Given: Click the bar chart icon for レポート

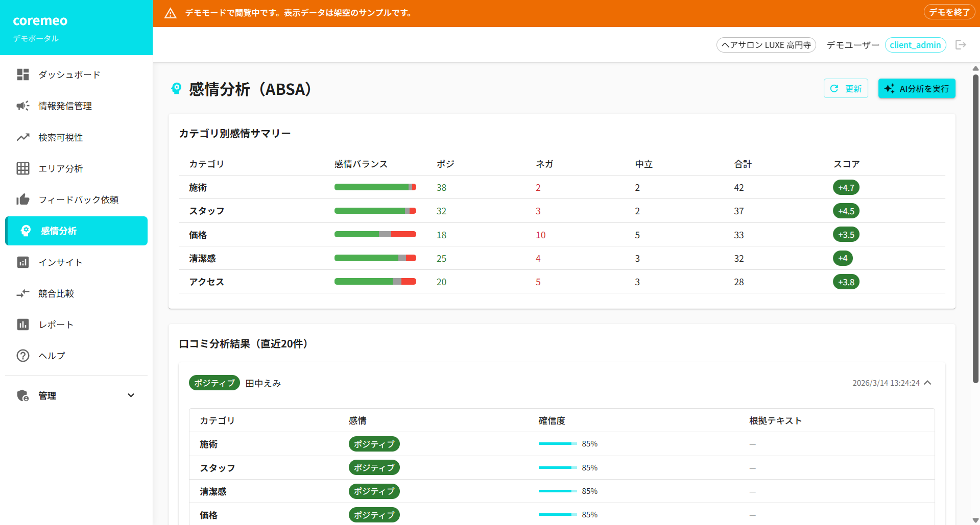Looking at the screenshot, I should [x=23, y=324].
